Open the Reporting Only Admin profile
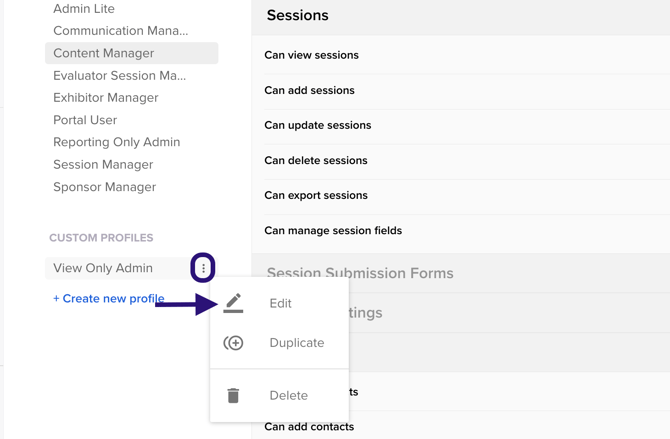The image size is (670, 439). [x=116, y=142]
